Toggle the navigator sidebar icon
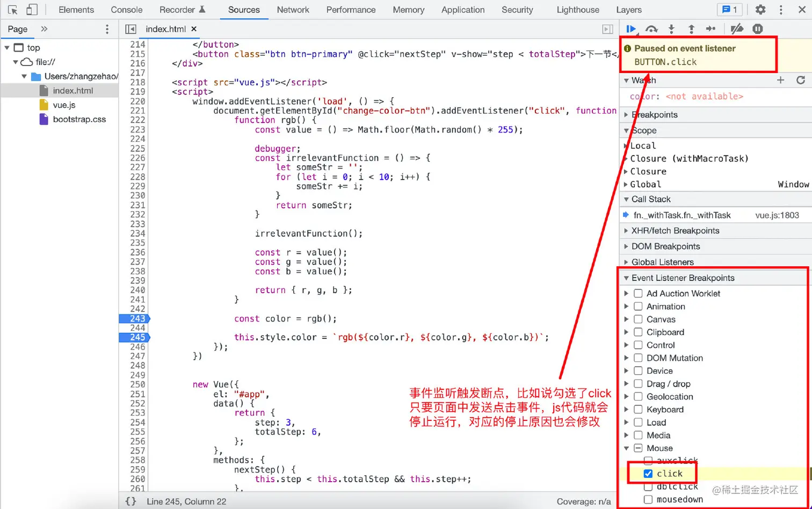Screen dimensions: 812x509 tap(130, 29)
